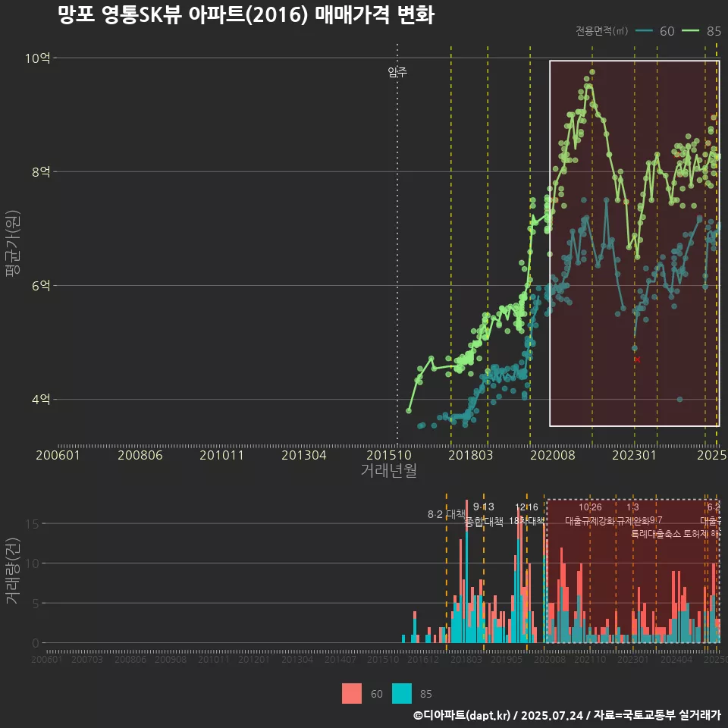Screen dimensions: 728x728
Task: Click the red x marker on the price chart
Action: [x=638, y=359]
